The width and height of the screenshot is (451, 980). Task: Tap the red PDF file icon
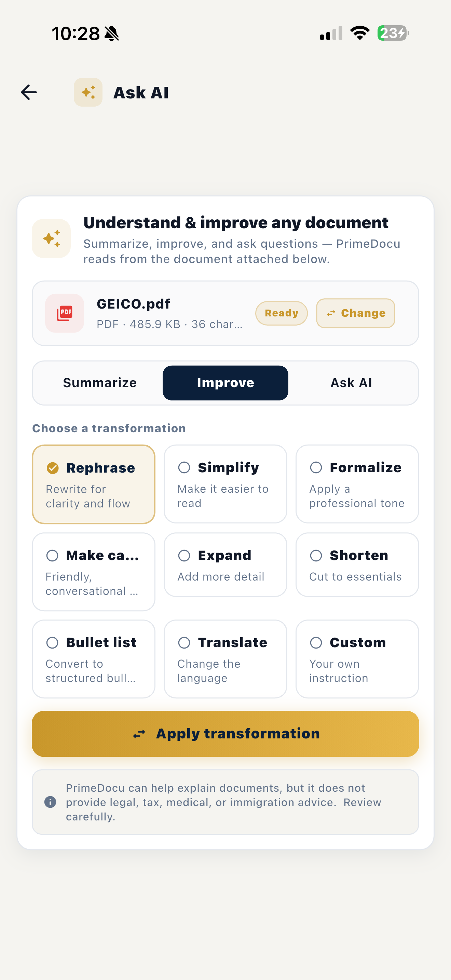(65, 313)
